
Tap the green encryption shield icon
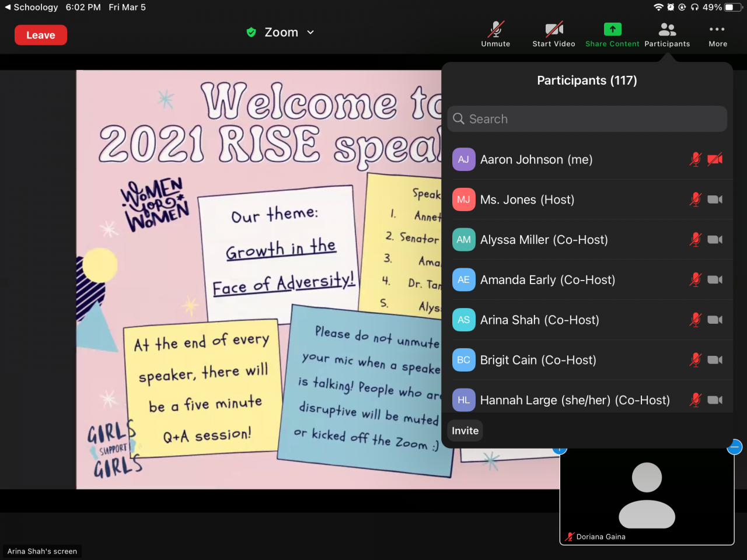(252, 33)
